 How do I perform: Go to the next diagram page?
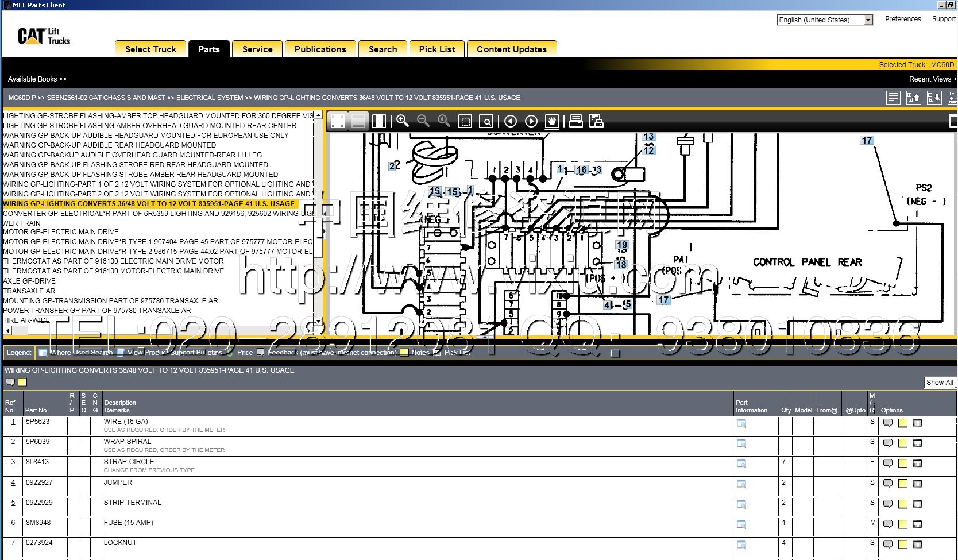click(x=531, y=121)
